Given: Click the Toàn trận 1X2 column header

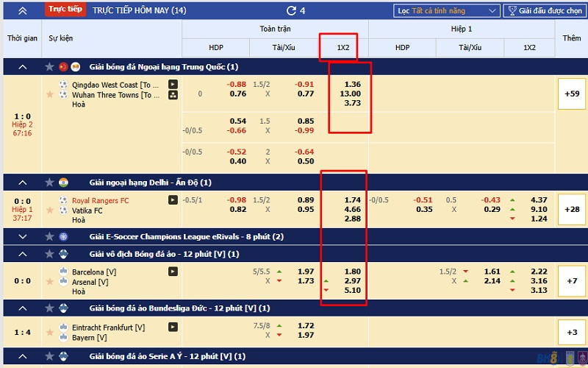Looking at the screenshot, I should (x=343, y=47).
